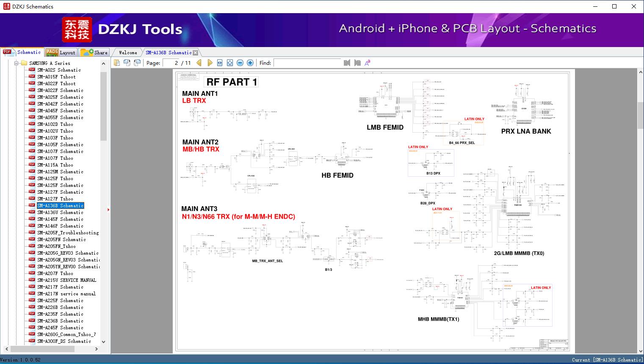Click PDF icon beside SM-A022F Tshoot
Image resolution: width=644 pixels, height=364 pixels.
click(x=32, y=83)
